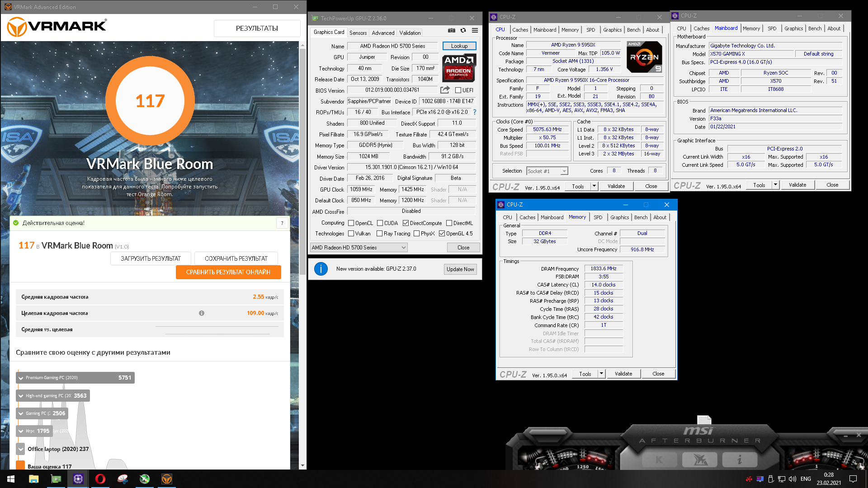Toggle the Vulkan checkbox
868x488 pixels.
[x=351, y=234]
